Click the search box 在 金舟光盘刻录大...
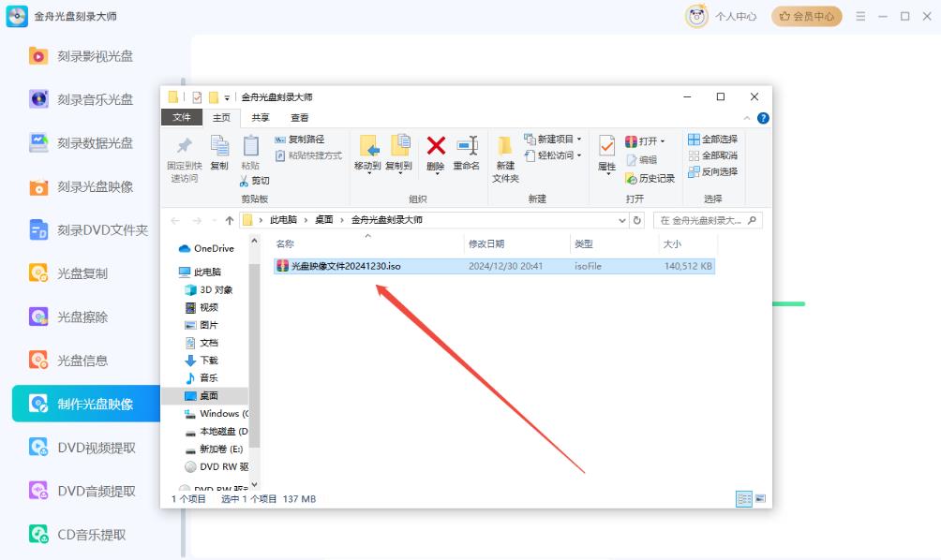 point(708,221)
